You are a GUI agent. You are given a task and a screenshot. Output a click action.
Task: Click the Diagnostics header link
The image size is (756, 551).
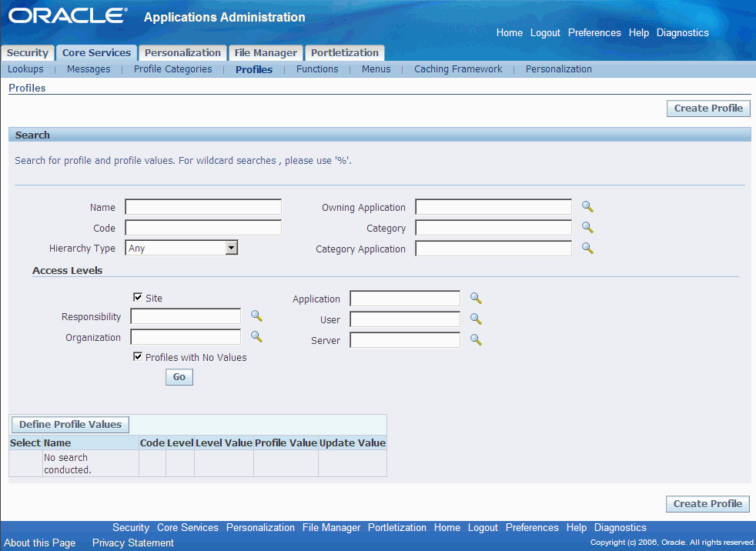pyautogui.click(x=683, y=33)
